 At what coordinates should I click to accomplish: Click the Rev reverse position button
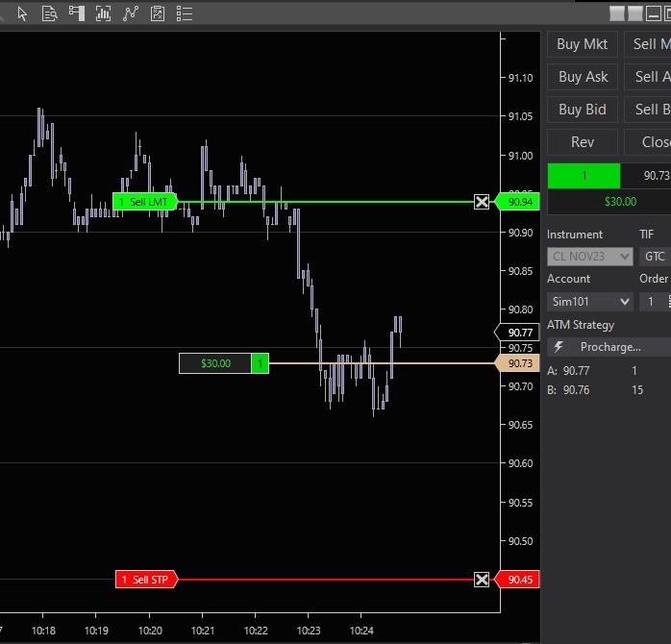(x=583, y=141)
